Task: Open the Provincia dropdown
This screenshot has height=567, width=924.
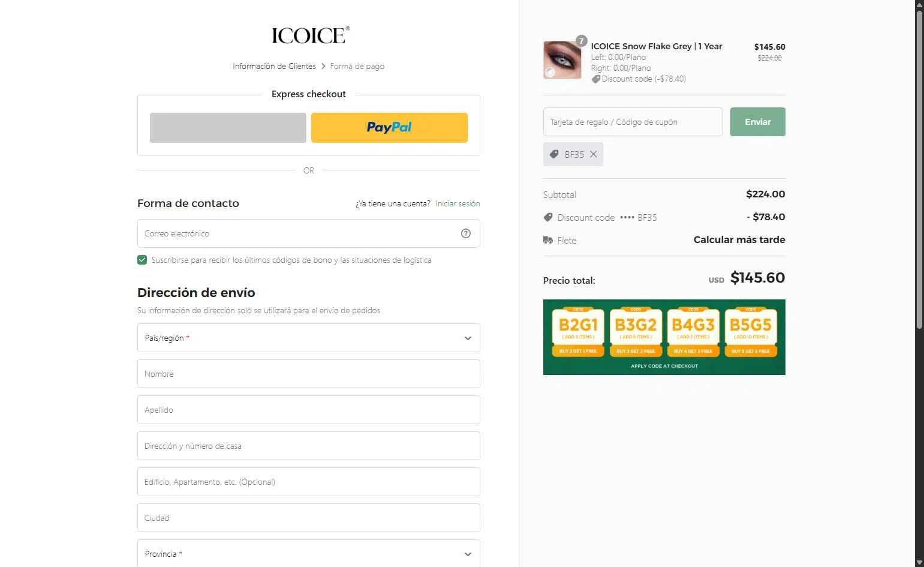Action: click(309, 554)
